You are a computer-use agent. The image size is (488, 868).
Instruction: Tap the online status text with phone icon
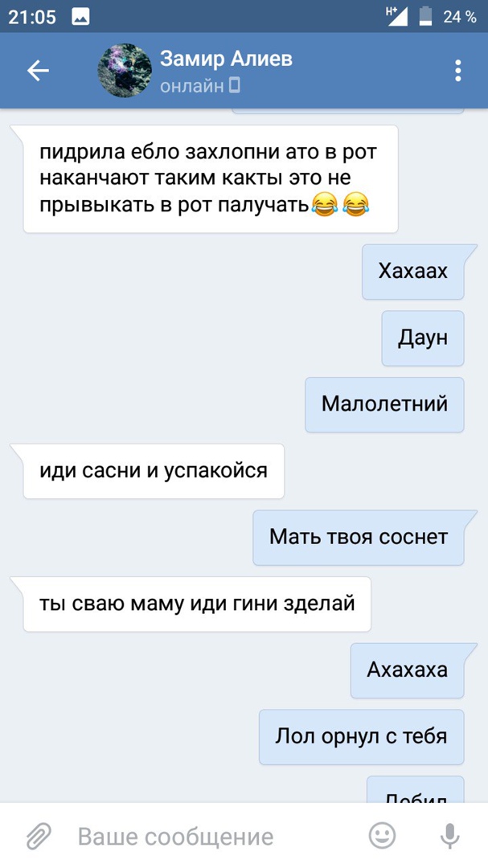(x=200, y=86)
